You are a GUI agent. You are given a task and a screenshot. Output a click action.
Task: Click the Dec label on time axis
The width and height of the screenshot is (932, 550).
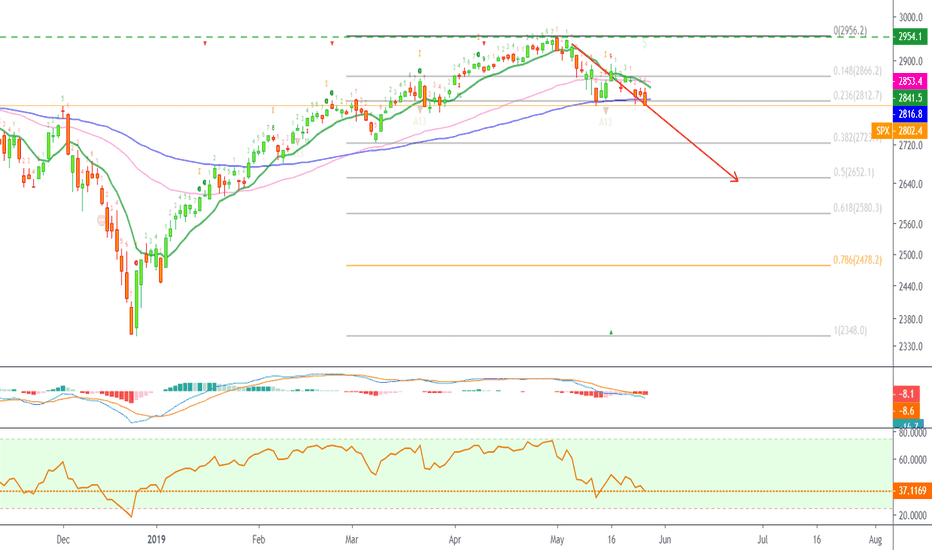63,539
